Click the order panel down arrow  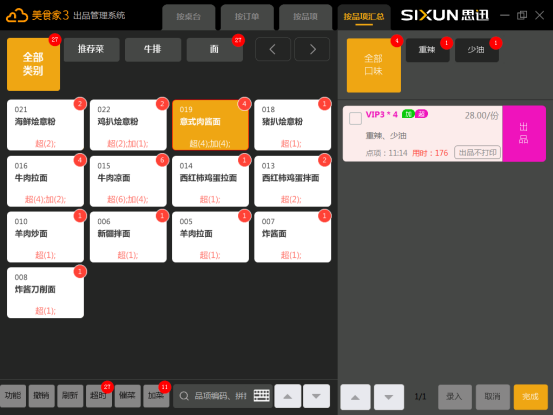[x=389, y=397]
